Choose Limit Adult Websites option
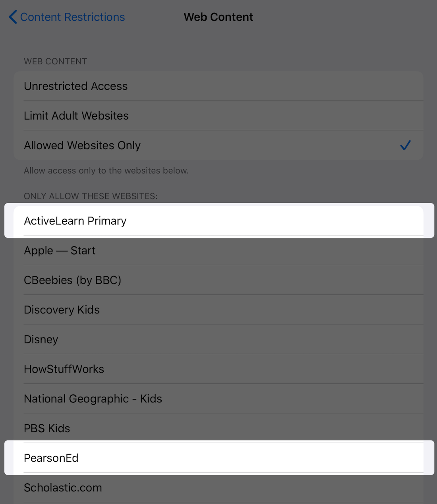 click(x=76, y=116)
